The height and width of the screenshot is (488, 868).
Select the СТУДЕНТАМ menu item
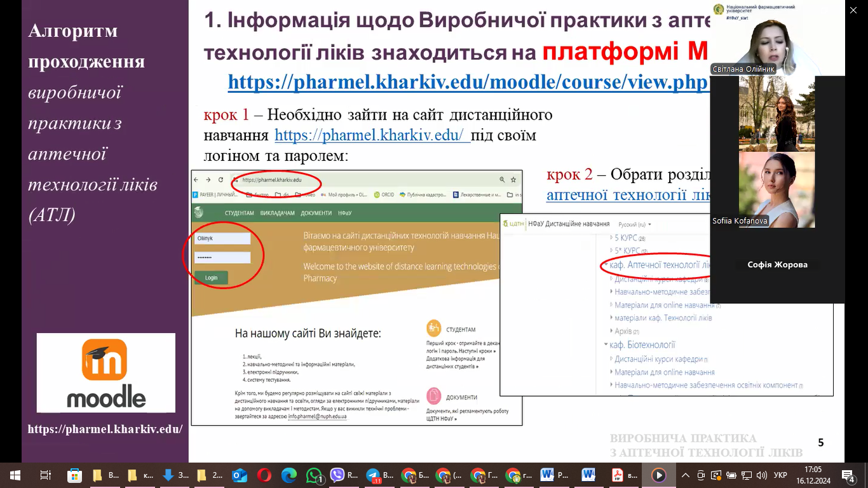(240, 213)
